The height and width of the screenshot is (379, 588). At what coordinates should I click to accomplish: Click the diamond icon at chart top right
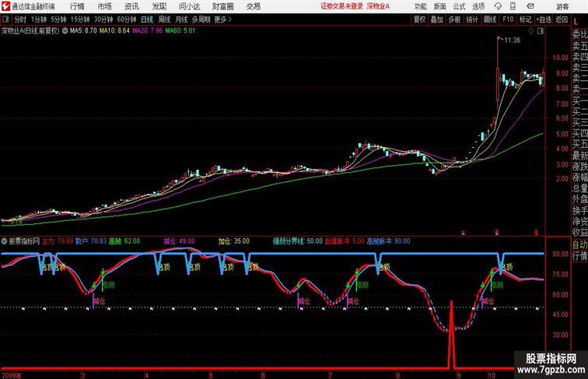pyautogui.click(x=531, y=31)
